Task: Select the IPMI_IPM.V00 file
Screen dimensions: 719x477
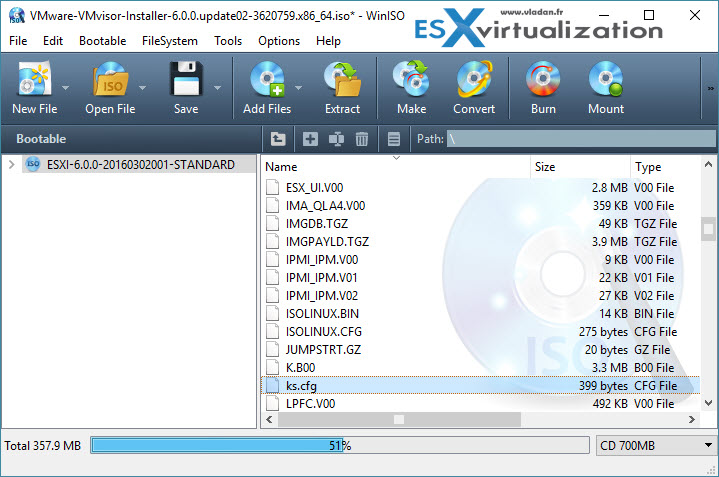Action: [x=321, y=260]
